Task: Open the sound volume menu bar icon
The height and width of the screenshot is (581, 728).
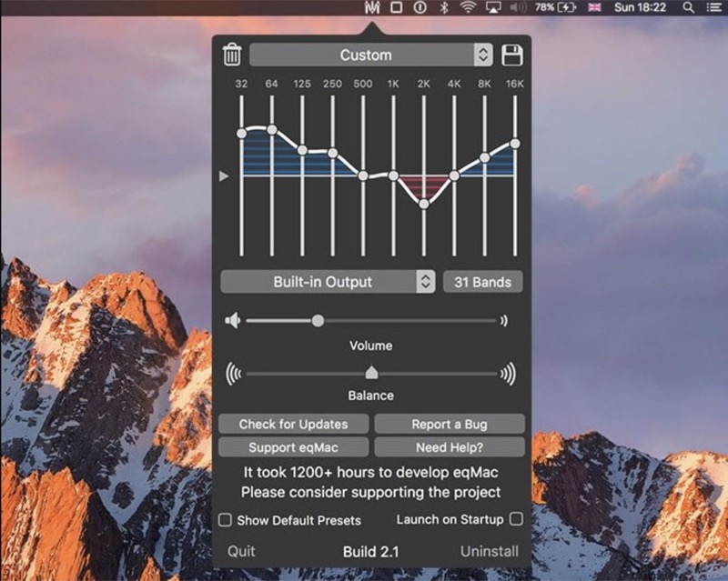Action: (x=518, y=7)
